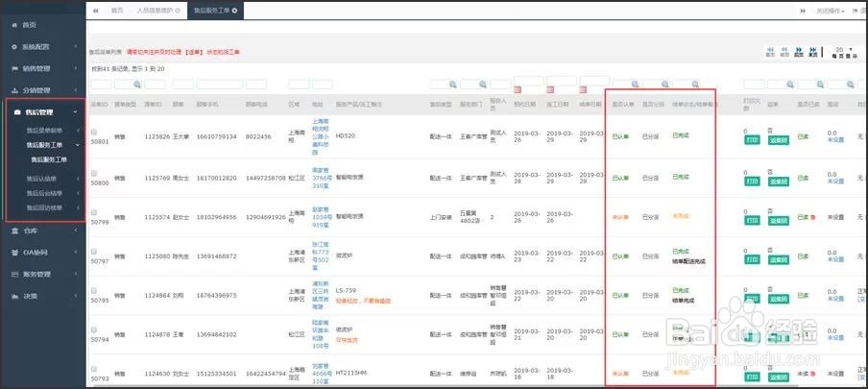Check the box for order 50799
Image resolution: width=868 pixels, height=389 pixels.
tap(94, 212)
